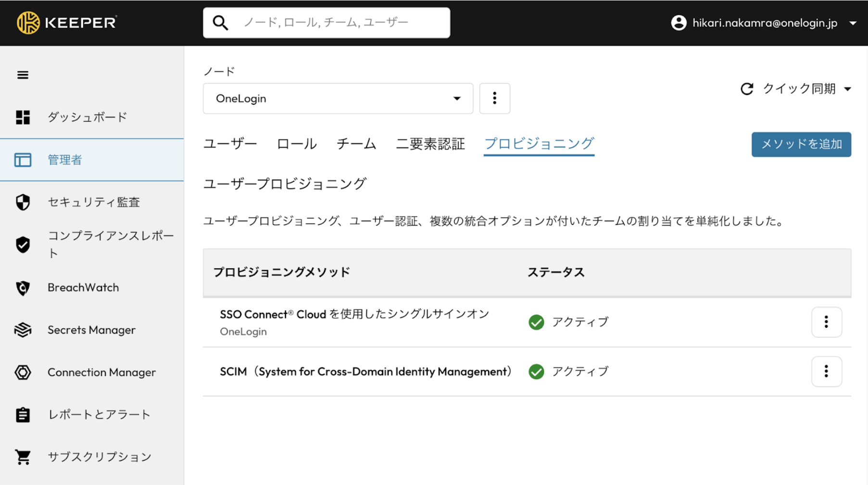
Task: Open three-dot menu for SSO Connect Cloud row
Action: tap(826, 322)
